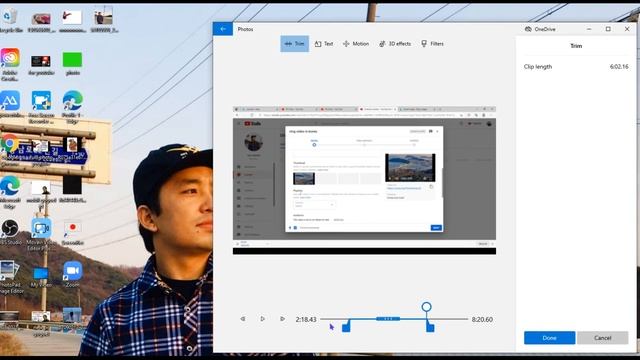
Task: Select the green photo desktop icon
Action: tap(72, 63)
